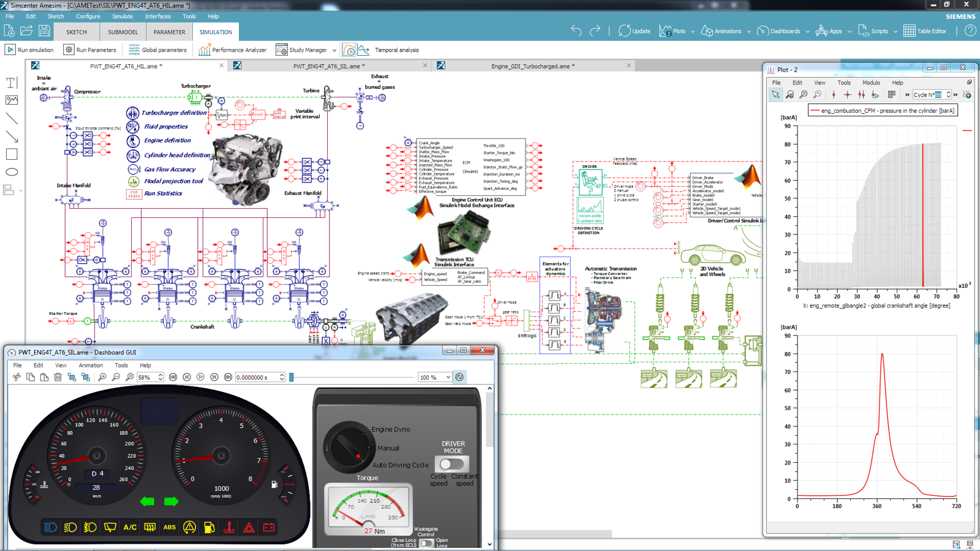Screen dimensions: 980x551
Task: Click the Save disk icon
Action: coord(44,31)
